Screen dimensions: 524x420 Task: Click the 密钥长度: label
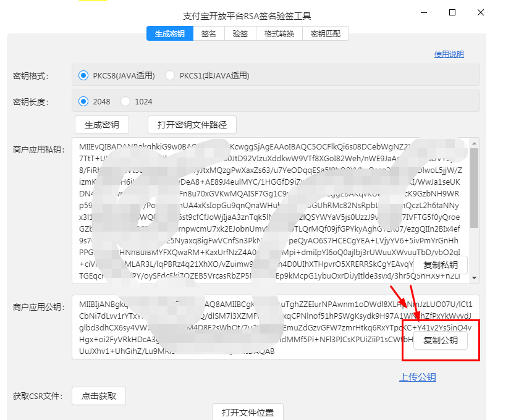click(31, 101)
